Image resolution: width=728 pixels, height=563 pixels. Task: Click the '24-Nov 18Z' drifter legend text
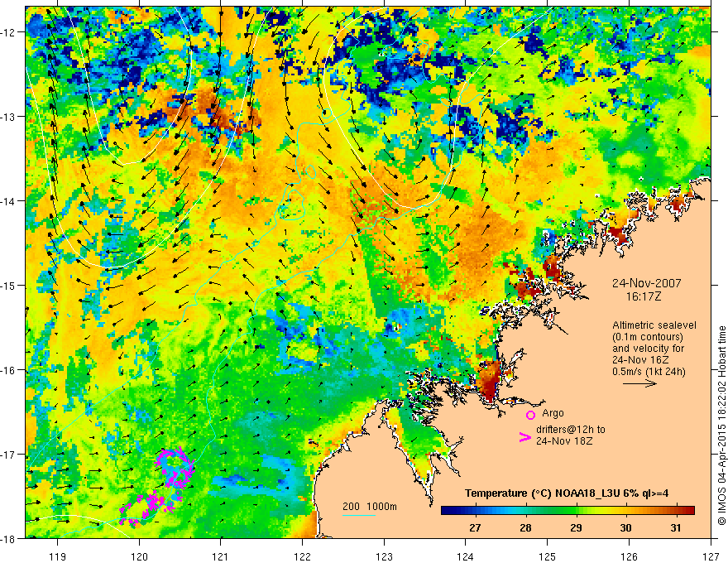(x=564, y=441)
